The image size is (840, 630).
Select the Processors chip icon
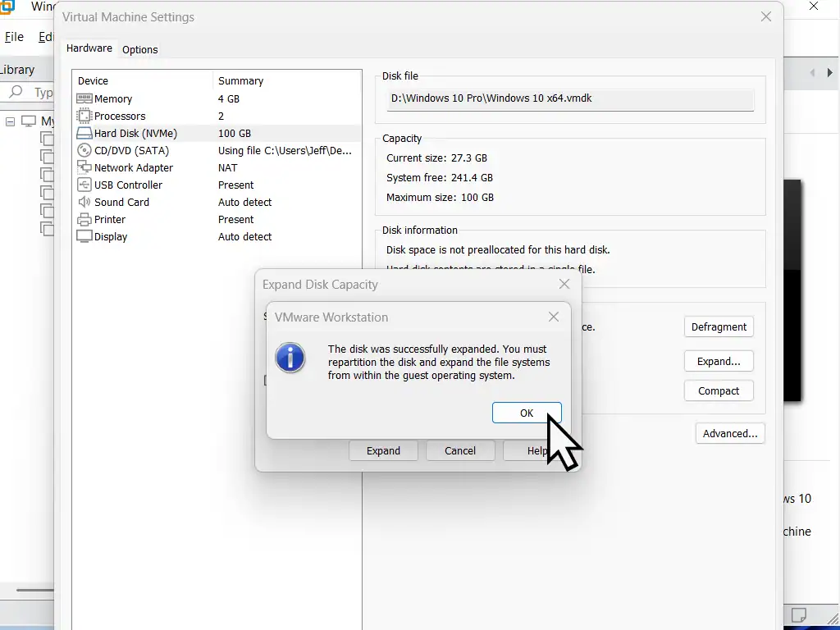tap(84, 116)
